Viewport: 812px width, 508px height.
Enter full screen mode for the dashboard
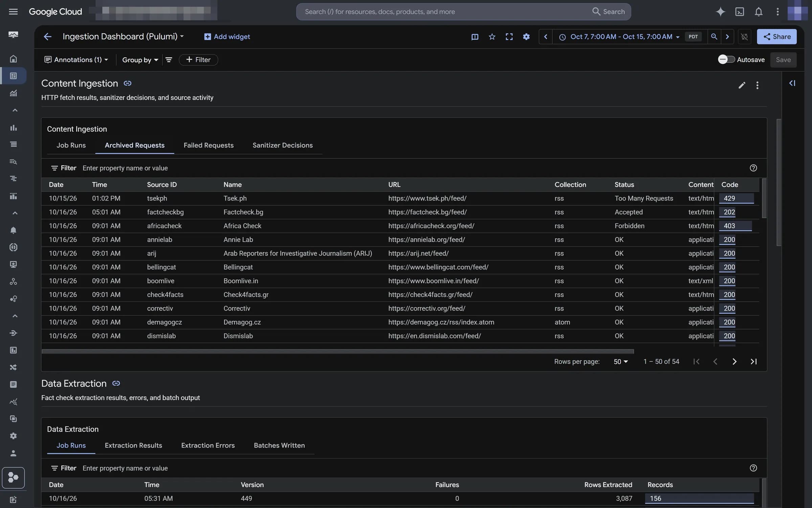[509, 37]
